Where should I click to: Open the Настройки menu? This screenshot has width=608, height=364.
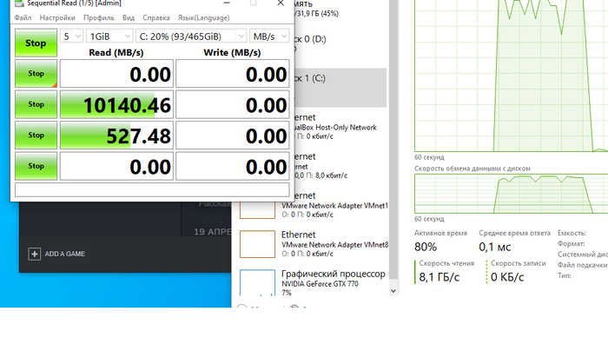click(57, 17)
